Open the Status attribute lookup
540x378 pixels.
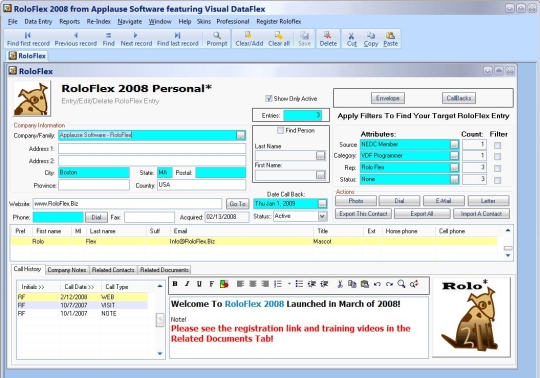click(455, 179)
